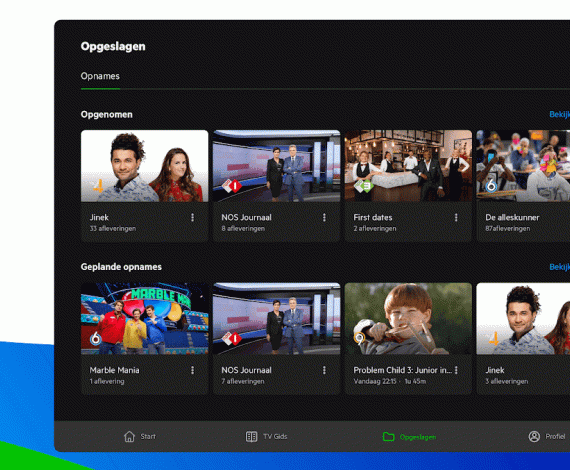
Task: Click the Bekijk link next to Geplande opnames
Action: (559, 267)
